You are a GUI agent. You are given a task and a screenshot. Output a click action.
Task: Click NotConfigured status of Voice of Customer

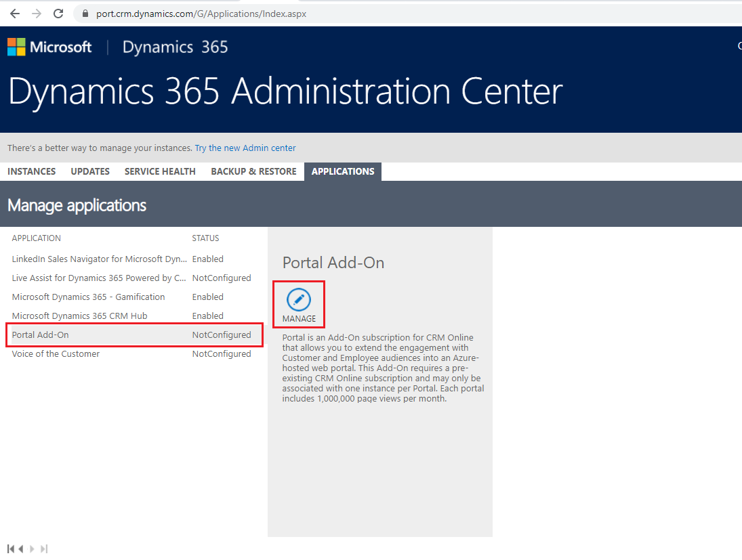point(222,353)
